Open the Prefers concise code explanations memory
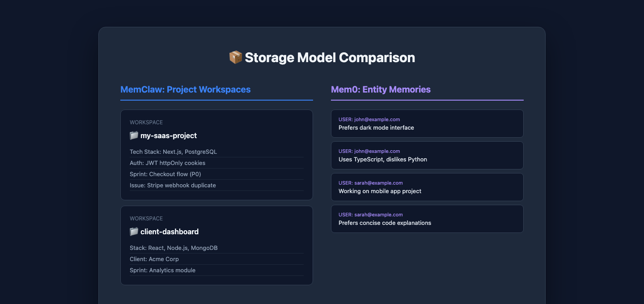 coord(385,223)
